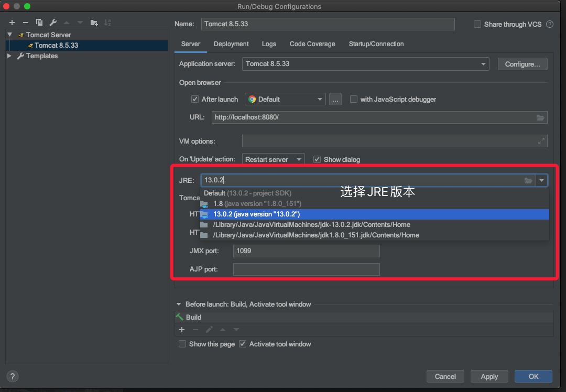This screenshot has width=566, height=392.
Task: Switch to the Deployment tab
Action: click(231, 44)
